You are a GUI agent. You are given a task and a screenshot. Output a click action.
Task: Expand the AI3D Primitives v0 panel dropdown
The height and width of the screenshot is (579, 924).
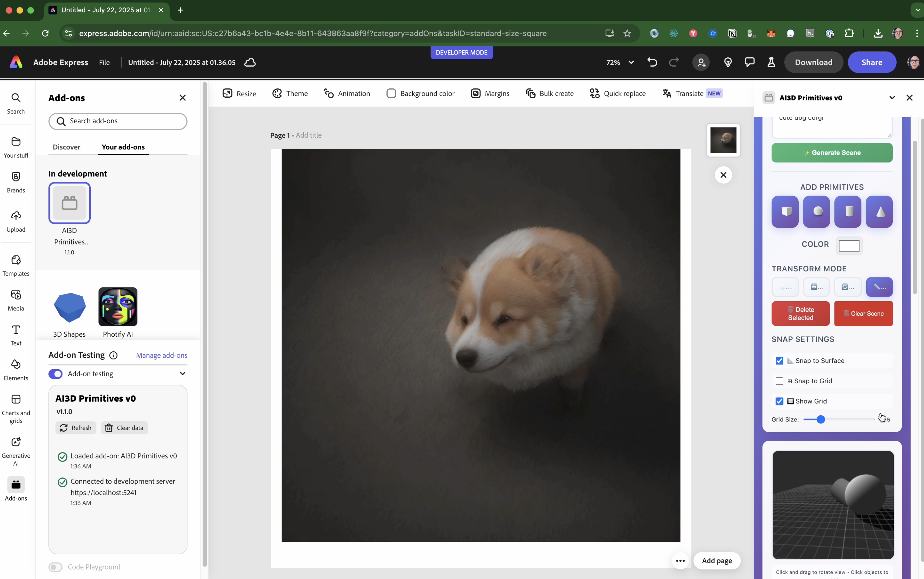point(892,98)
